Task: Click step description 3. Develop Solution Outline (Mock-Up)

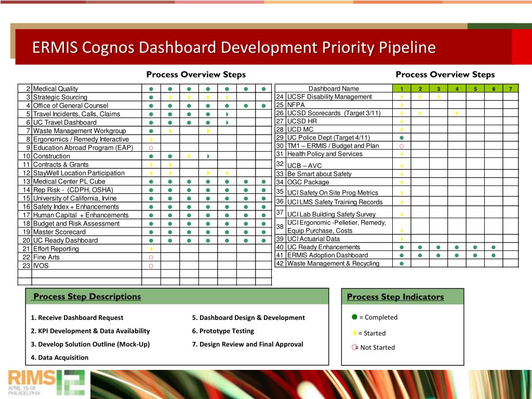Action: (x=90, y=344)
